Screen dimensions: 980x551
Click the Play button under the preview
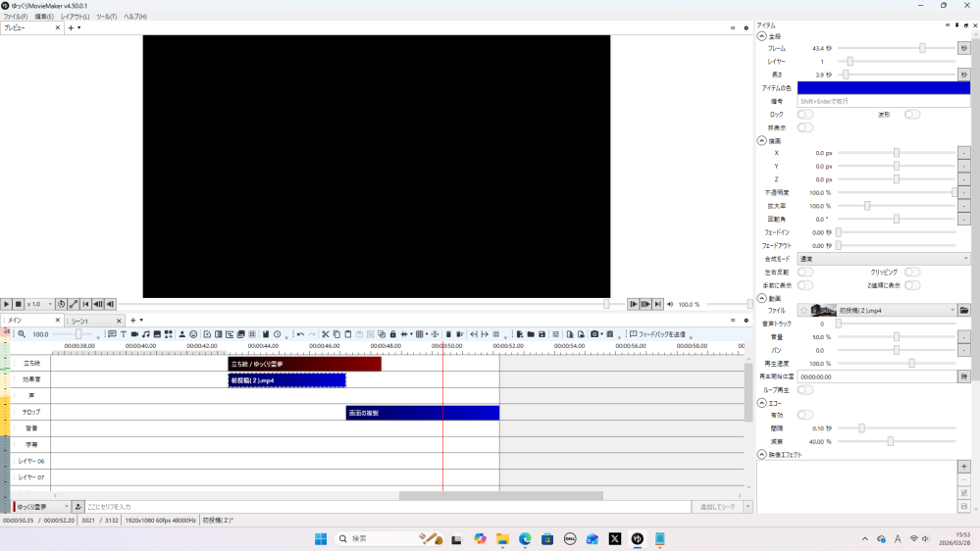7,304
